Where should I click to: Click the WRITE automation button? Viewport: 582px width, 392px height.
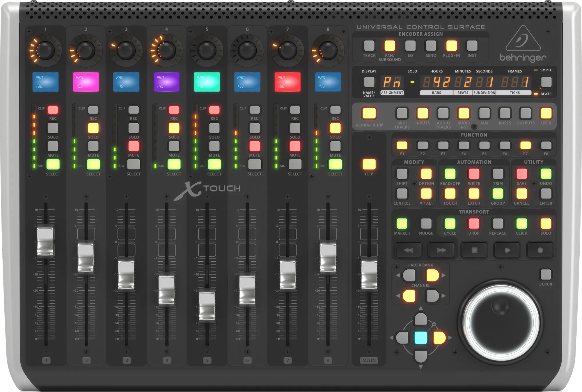(x=474, y=174)
